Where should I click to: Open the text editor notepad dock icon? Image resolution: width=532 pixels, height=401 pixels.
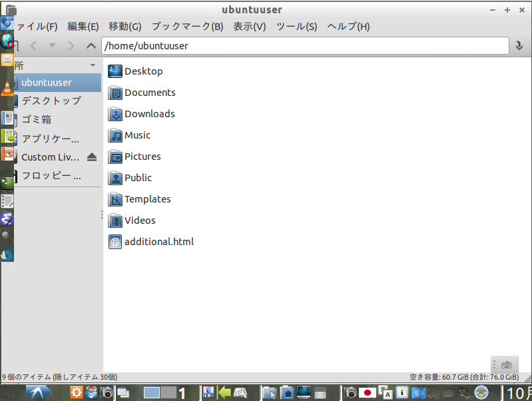coord(7,200)
